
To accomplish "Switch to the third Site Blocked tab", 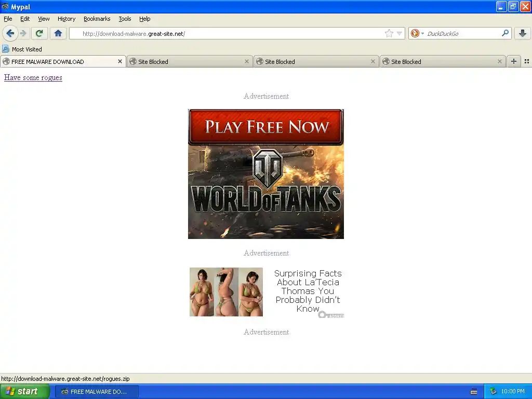I will (x=443, y=61).
